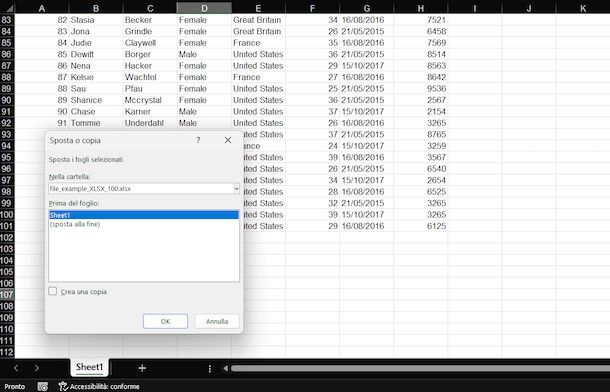This screenshot has height=392, width=610.
Task: Click Accessibilità: conforme status text
Action: point(104,387)
